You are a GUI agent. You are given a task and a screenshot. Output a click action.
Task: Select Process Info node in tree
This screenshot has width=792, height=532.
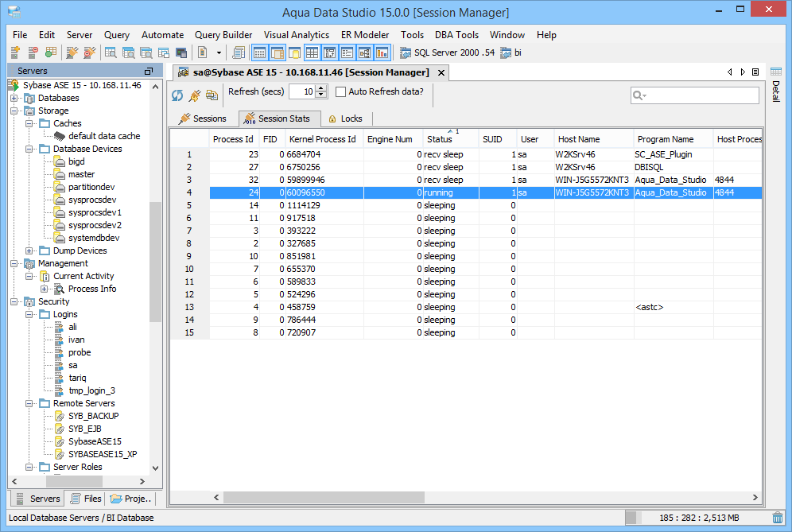(92, 289)
